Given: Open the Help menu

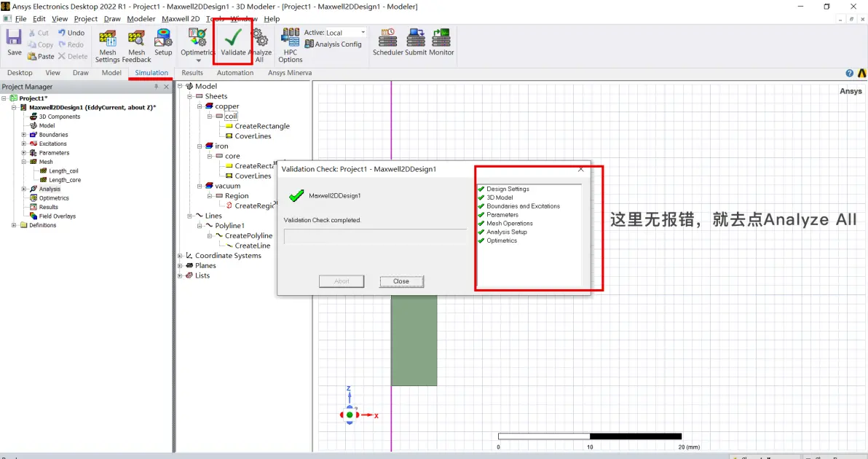Looking at the screenshot, I should click(x=272, y=19).
